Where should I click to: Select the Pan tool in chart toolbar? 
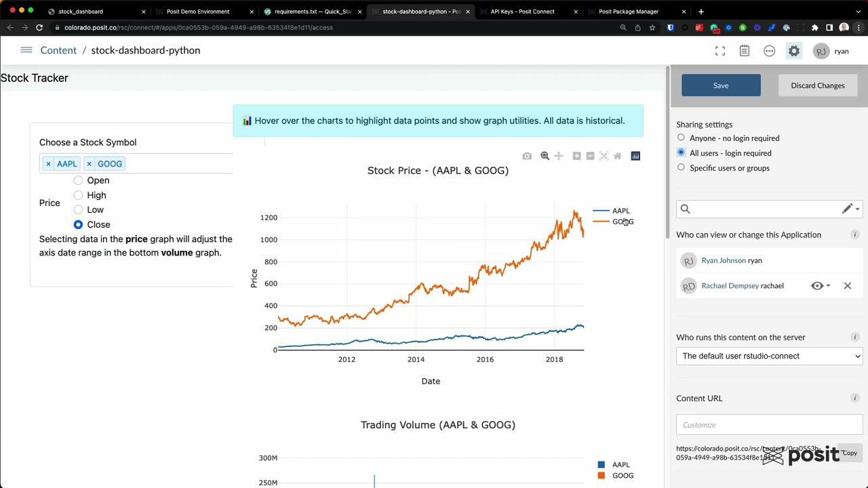(559, 156)
